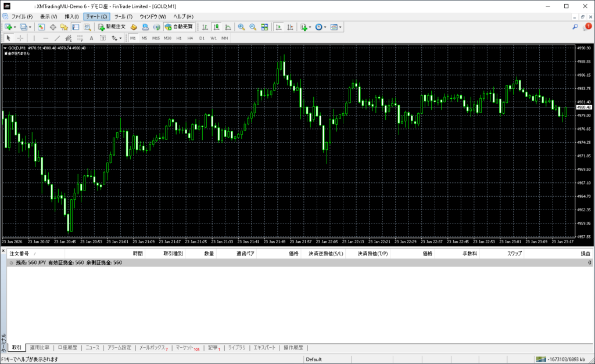This screenshot has height=364, width=595.
Task: Open the 挿入 (I) menu
Action: [71, 16]
